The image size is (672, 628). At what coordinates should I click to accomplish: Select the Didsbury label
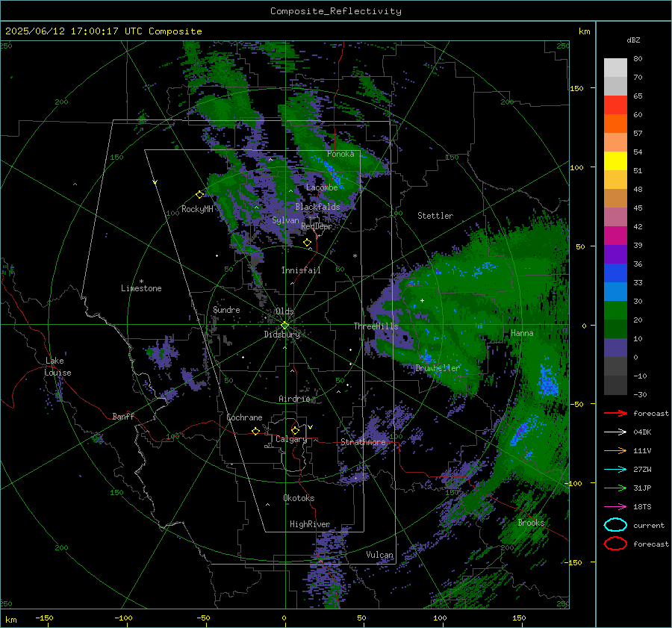(x=282, y=335)
